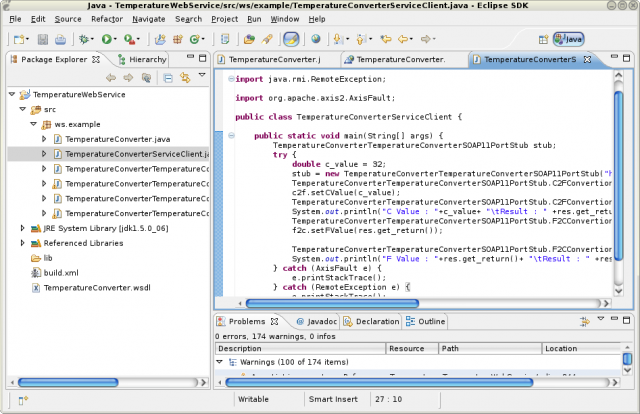This screenshot has height=414, width=640.
Task: Click the web browser globe icon
Action: click(x=316, y=39)
